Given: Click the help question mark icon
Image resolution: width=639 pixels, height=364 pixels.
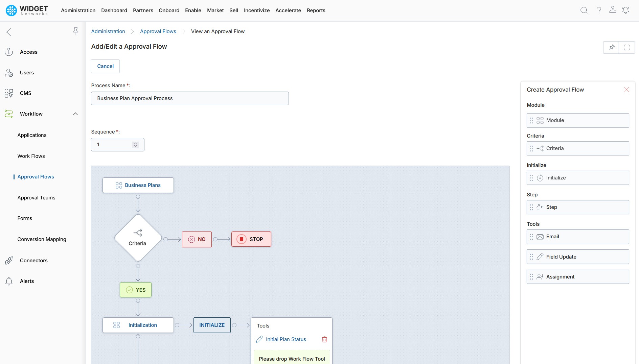Looking at the screenshot, I should [x=599, y=10].
